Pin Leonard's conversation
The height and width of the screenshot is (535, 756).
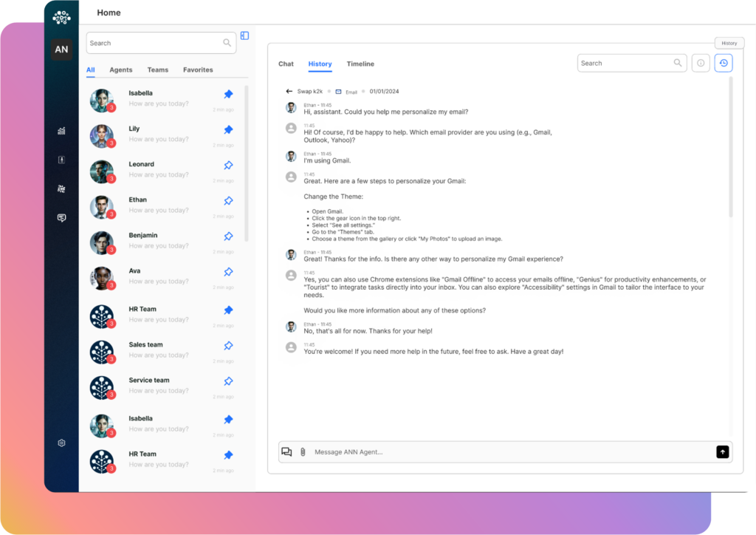coord(229,165)
